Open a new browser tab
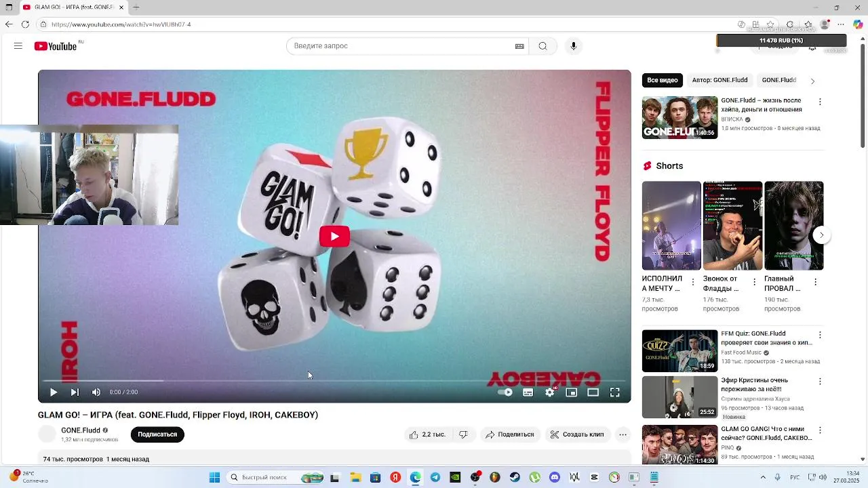Image resolution: width=868 pixels, height=488 pixels. [x=136, y=7]
